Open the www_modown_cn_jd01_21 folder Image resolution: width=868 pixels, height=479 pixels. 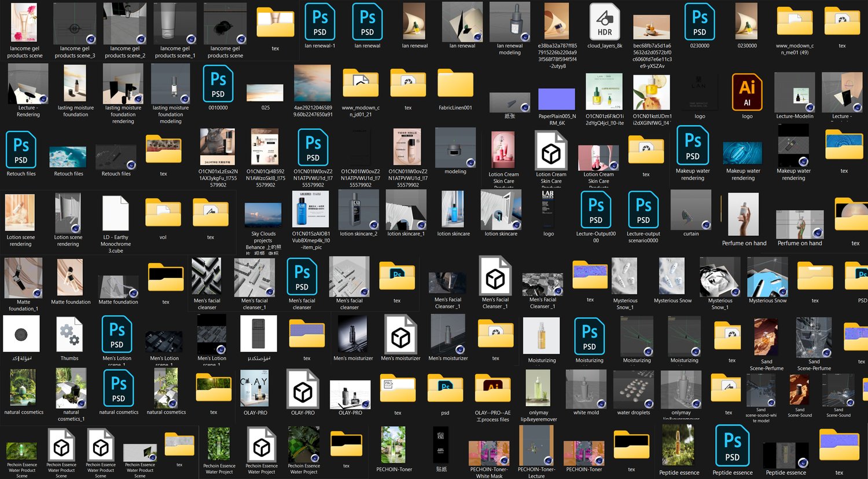(361, 83)
